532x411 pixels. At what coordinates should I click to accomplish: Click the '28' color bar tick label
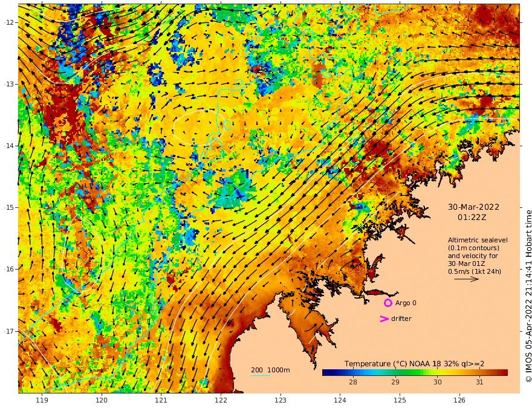coord(353,382)
